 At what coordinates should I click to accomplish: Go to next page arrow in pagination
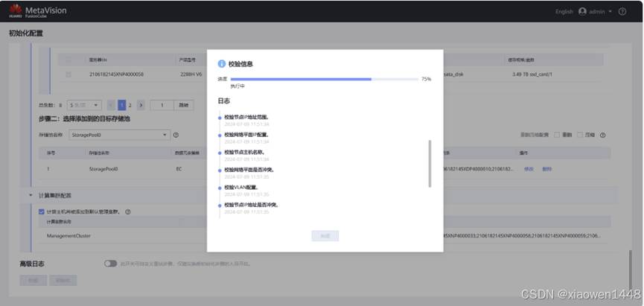click(x=141, y=105)
